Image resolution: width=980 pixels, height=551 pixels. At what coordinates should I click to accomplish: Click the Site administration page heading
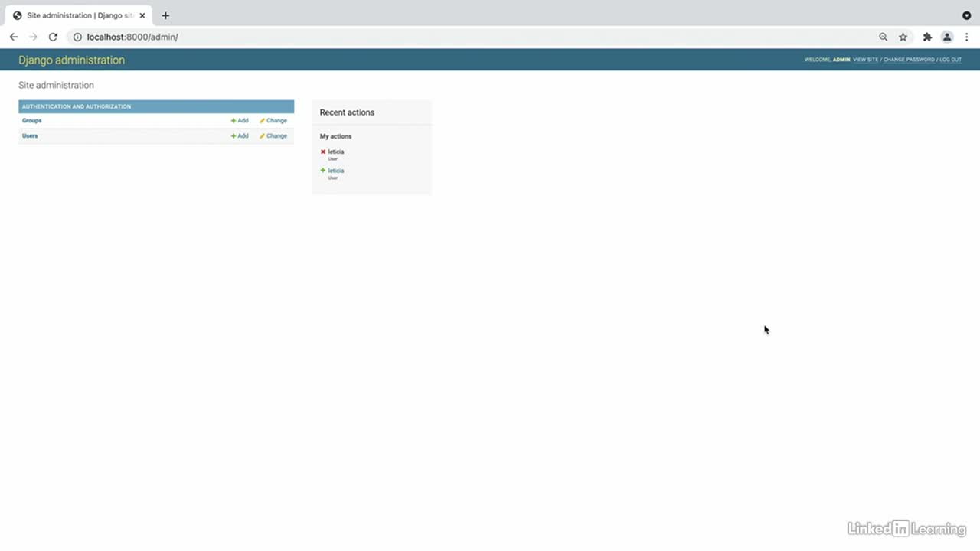56,85
